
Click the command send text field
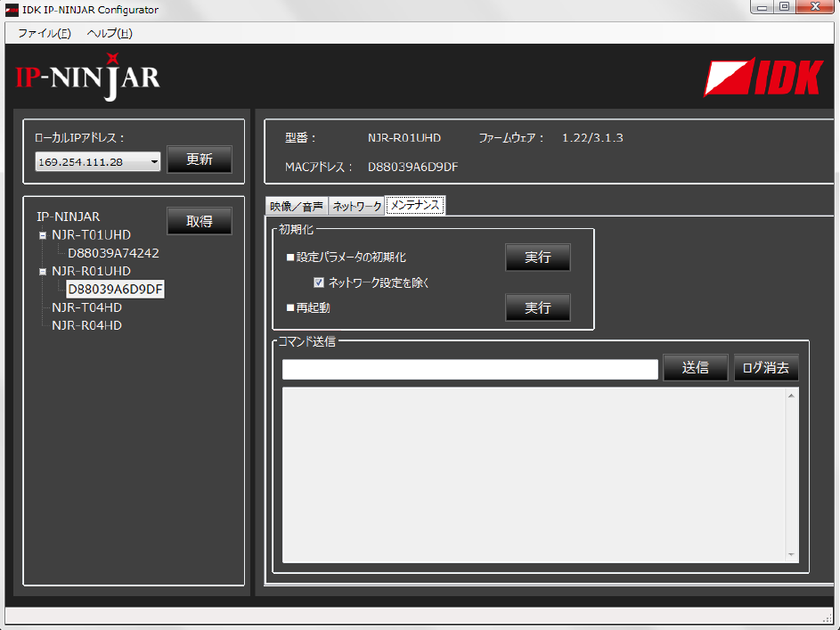[469, 369]
